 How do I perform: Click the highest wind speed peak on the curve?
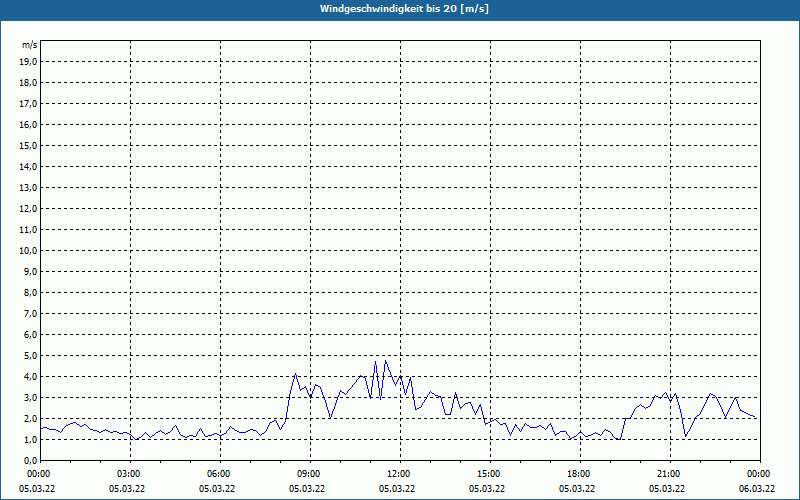(385, 360)
